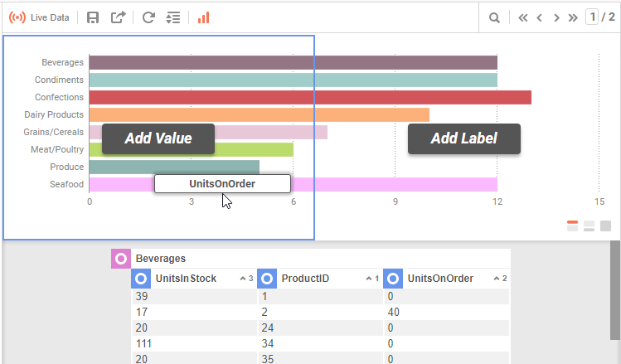Jump to the last page
The width and height of the screenshot is (621, 364).
coord(573,17)
